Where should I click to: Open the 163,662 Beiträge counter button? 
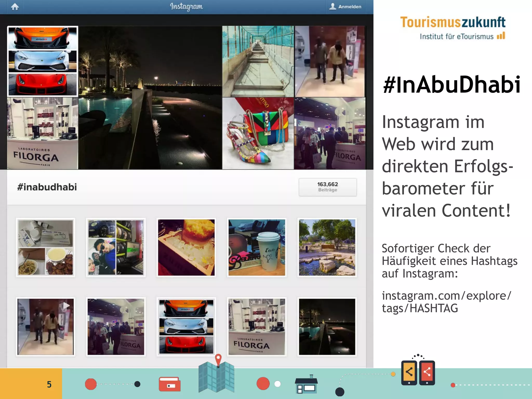pos(328,187)
